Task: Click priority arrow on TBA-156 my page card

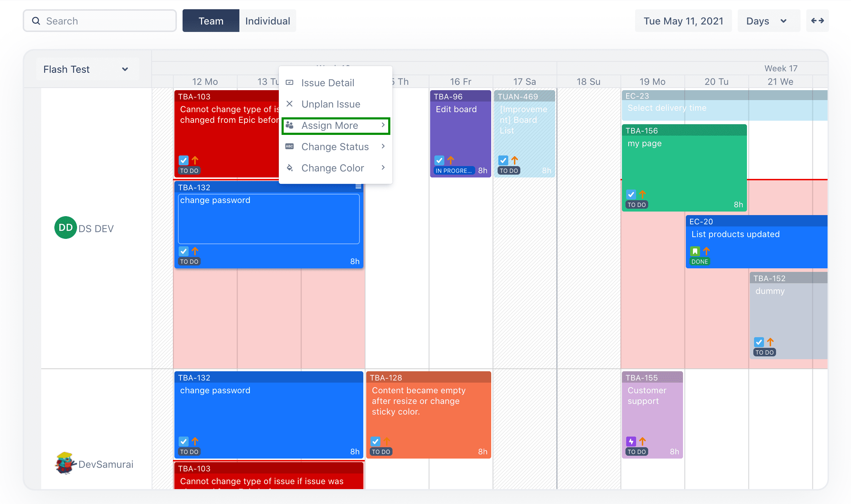Action: 643,195
